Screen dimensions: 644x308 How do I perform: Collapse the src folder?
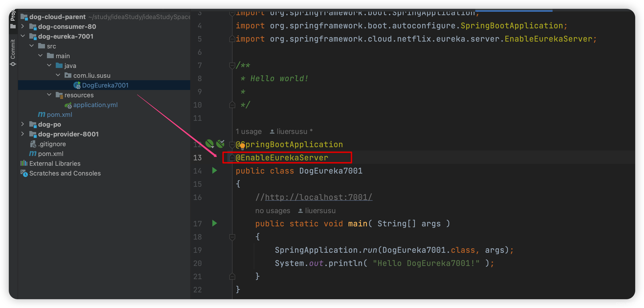(x=32, y=46)
